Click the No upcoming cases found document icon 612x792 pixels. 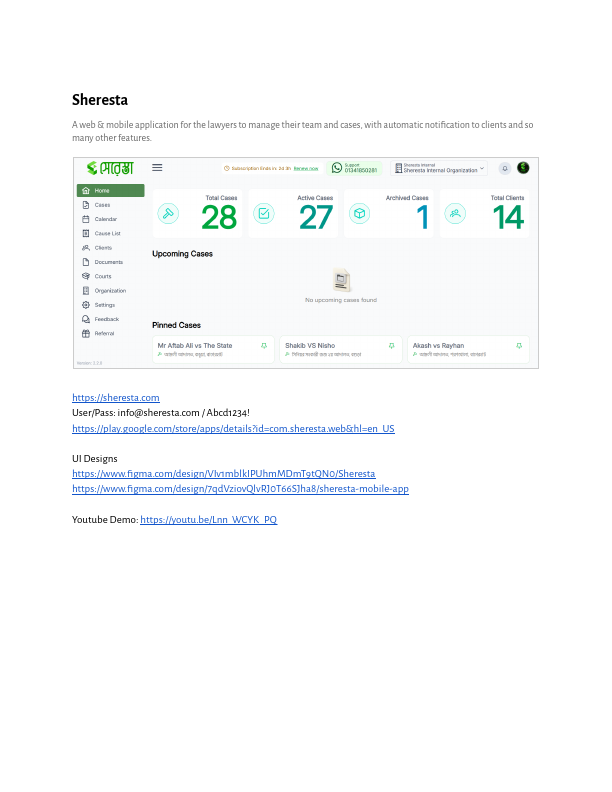341,280
